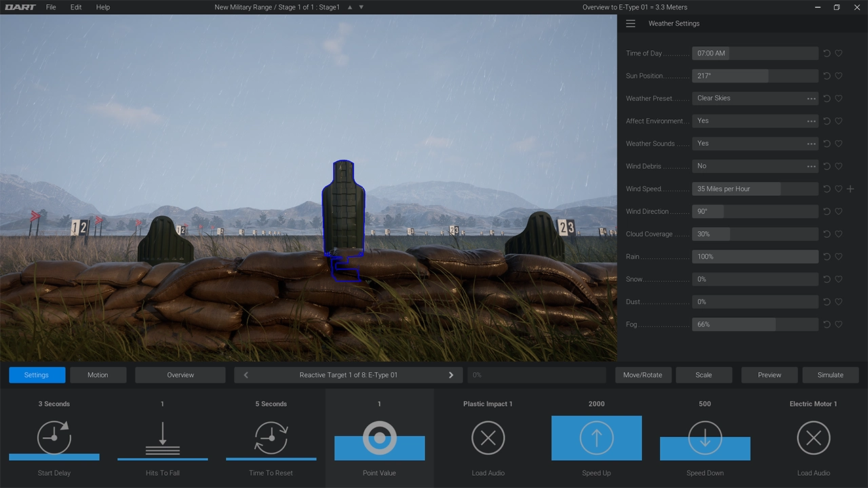Viewport: 868px width, 488px height.
Task: Open the File menu
Action: pyautogui.click(x=51, y=7)
